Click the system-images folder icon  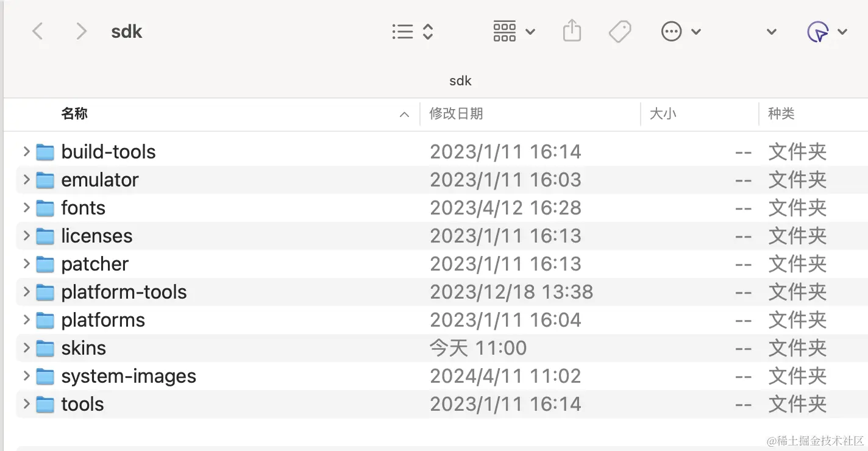(45, 377)
